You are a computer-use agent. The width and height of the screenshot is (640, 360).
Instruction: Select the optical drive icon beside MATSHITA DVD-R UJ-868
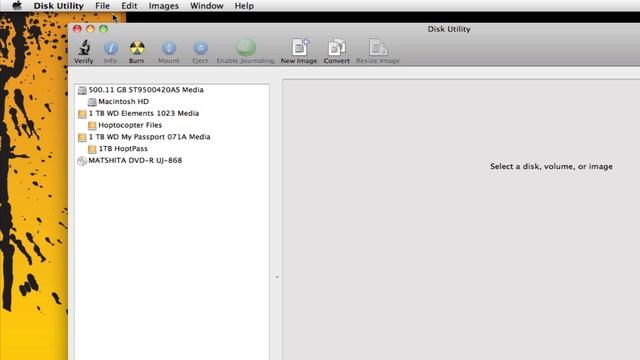pos(82,161)
